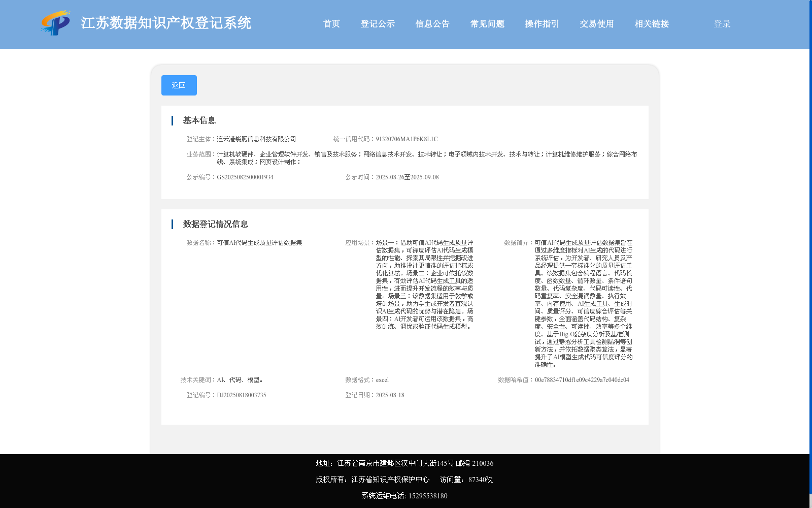
Task: Select the data hash value
Action: pyautogui.click(x=582, y=380)
